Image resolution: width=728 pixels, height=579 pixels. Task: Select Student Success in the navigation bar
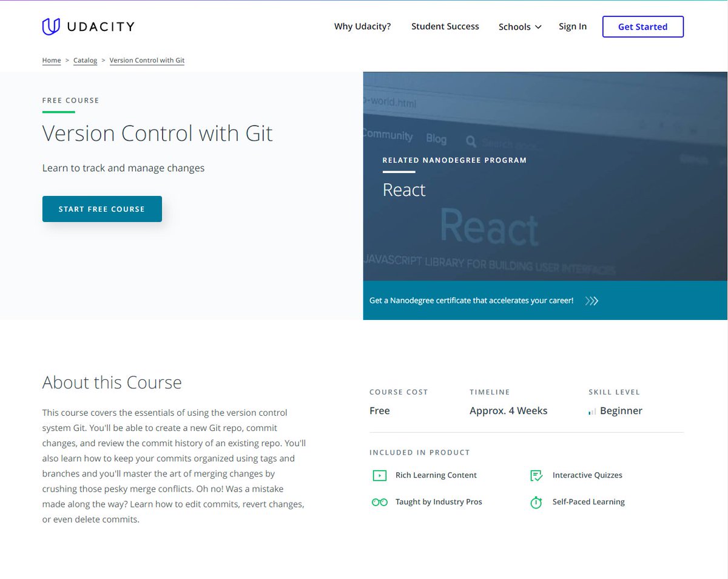(445, 27)
